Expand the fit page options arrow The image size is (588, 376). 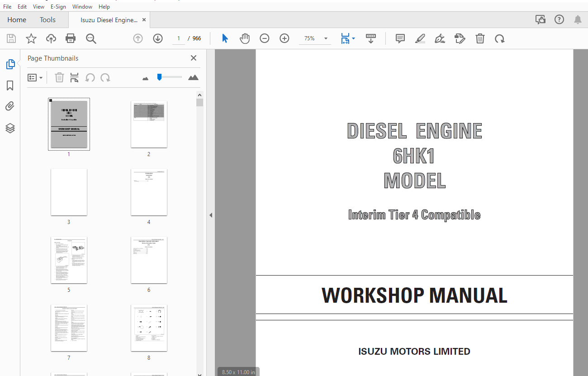point(354,38)
